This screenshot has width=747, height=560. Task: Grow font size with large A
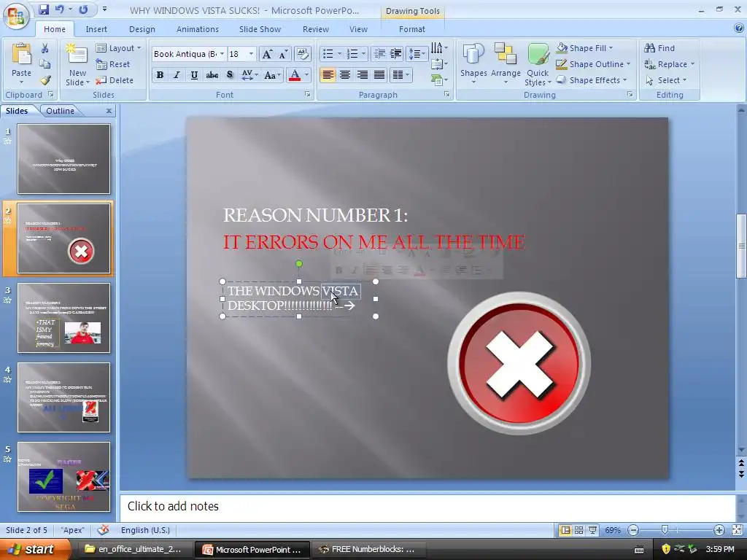click(267, 54)
